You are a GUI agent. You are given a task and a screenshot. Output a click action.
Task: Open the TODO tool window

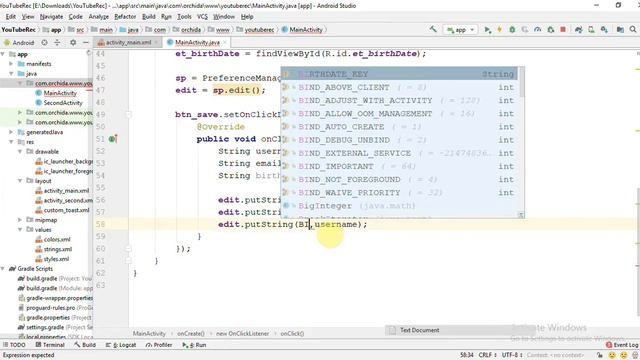tap(14, 345)
